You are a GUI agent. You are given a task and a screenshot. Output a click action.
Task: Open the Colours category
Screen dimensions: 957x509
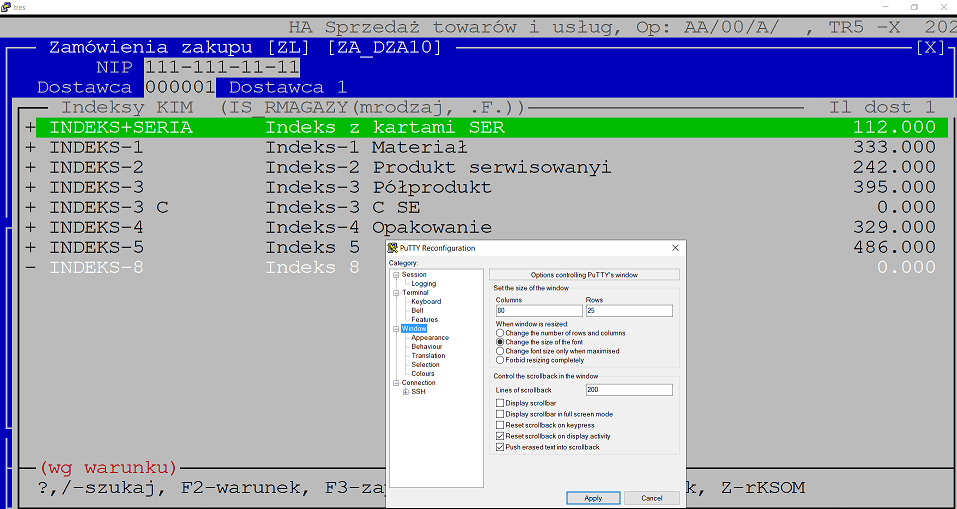pyautogui.click(x=423, y=374)
